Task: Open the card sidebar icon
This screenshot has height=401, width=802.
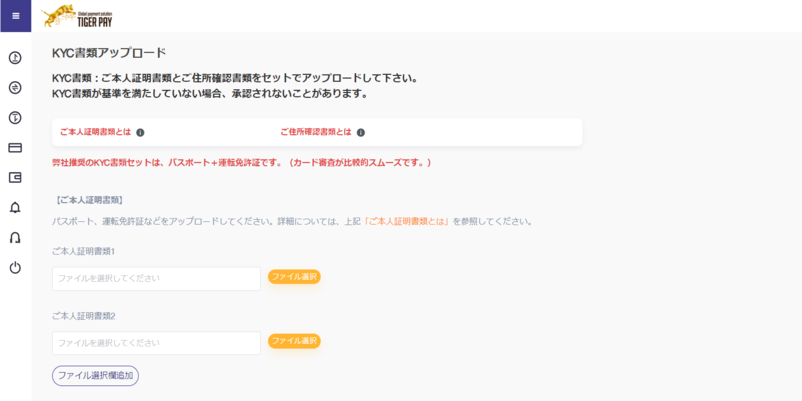Action: pos(15,148)
